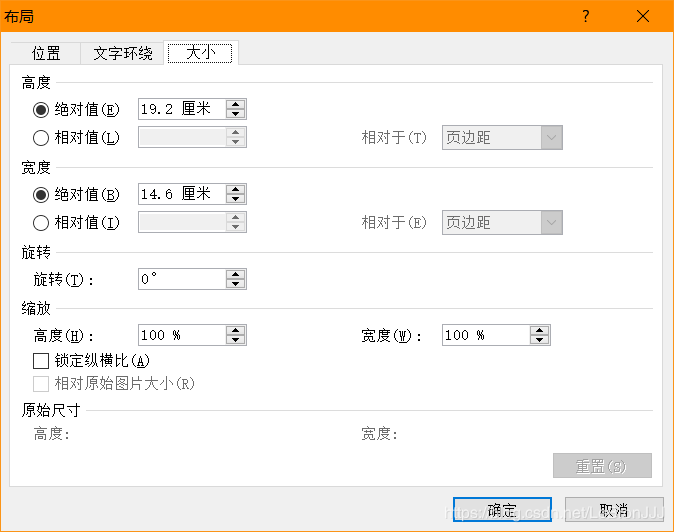Select the height 绝对值(E) radio button
Image resolution: width=674 pixels, height=532 pixels.
[41, 110]
